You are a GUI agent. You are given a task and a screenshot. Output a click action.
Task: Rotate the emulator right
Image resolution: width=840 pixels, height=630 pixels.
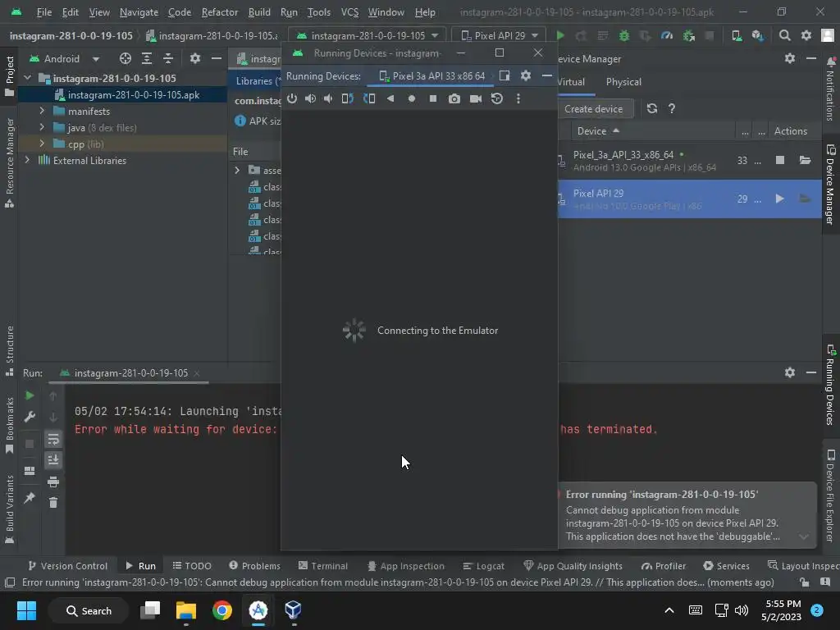369,98
